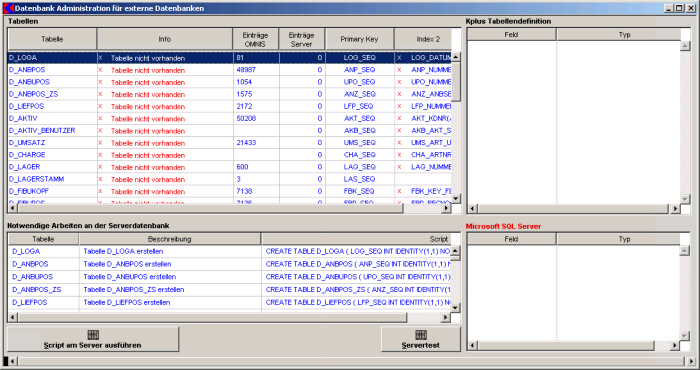This screenshot has height=370, width=700.
Task: Click the red X icon in D_UMSATZ Info cell
Action: [x=100, y=142]
